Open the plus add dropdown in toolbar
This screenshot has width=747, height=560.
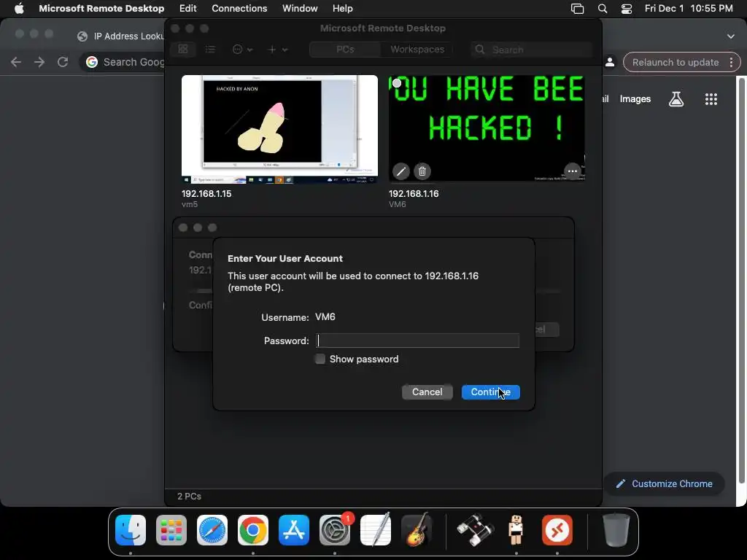click(278, 49)
